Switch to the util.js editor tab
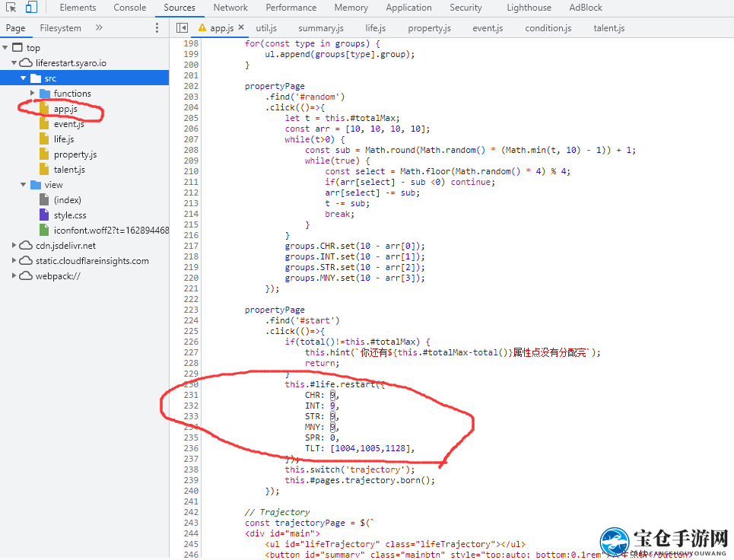Image resolution: width=734 pixels, height=560 pixels. point(266,28)
